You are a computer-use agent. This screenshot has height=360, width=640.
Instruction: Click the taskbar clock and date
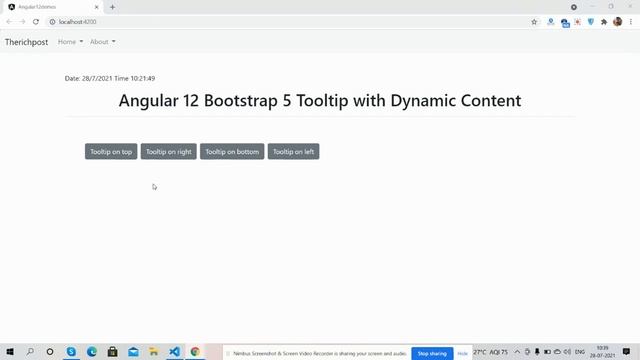(602, 352)
